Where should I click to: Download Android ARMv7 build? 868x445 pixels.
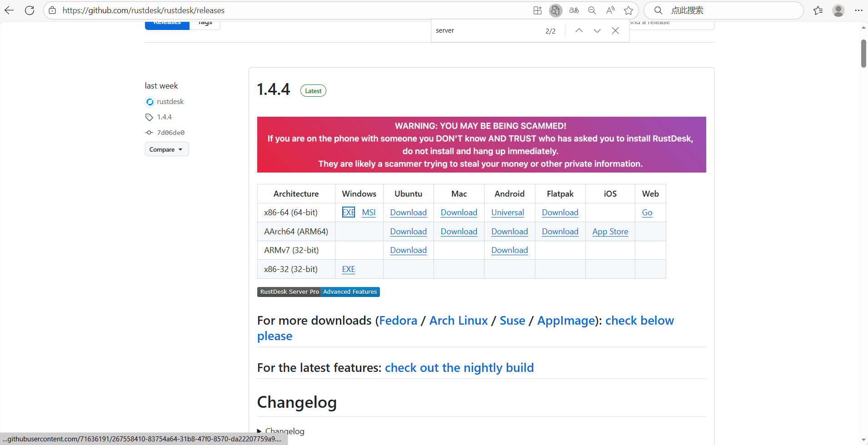[x=509, y=250]
